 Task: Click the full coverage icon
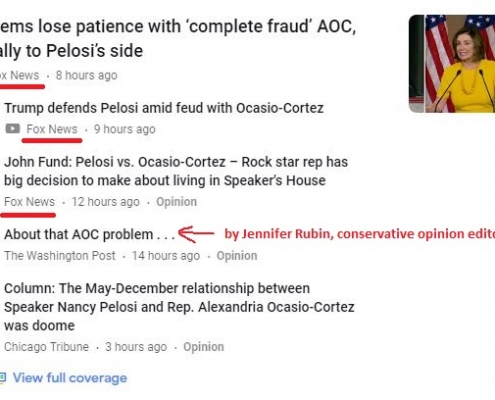3,378
